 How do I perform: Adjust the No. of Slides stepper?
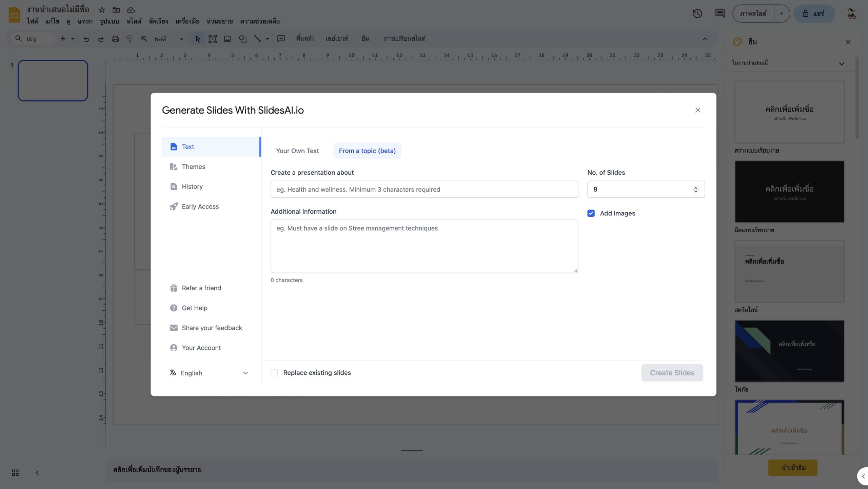pos(695,189)
